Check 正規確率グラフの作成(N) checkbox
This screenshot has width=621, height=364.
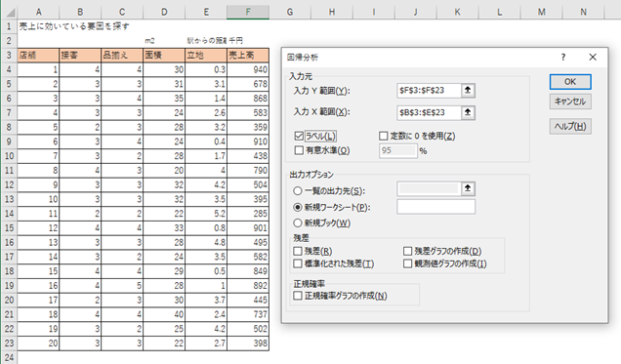coord(298,296)
